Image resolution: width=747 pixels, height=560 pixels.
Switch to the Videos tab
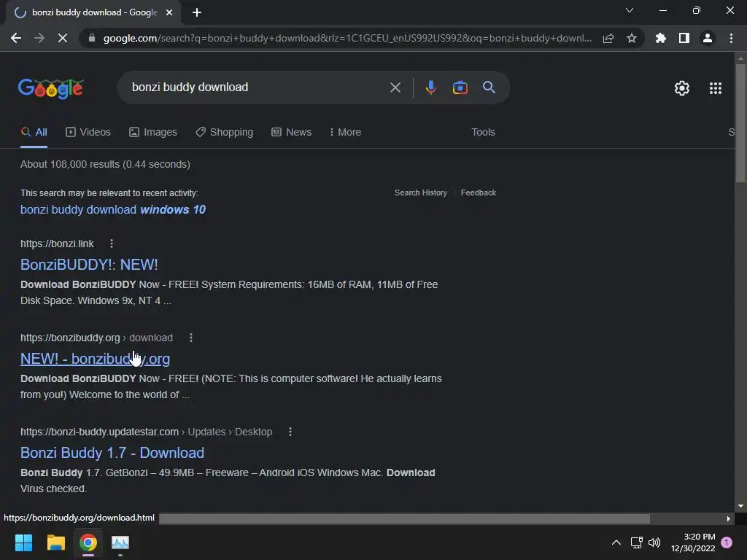coord(88,133)
